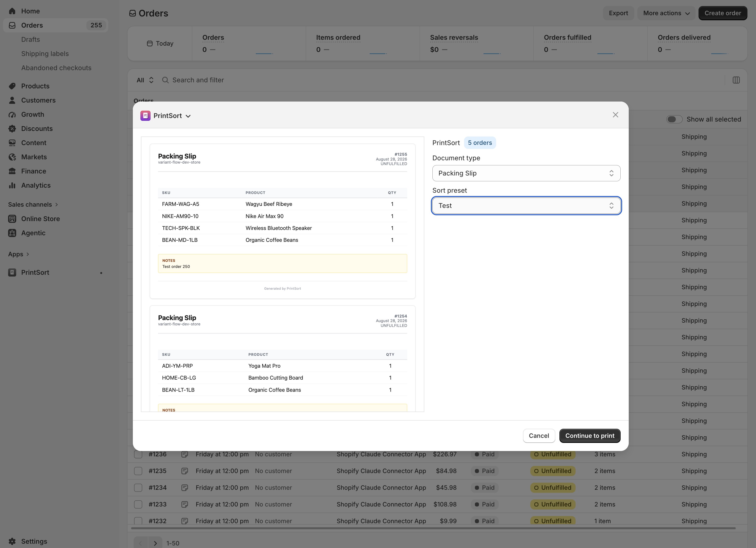Screen dimensions: 756x548
Task: Click the Products tag icon
Action: tap(12, 86)
